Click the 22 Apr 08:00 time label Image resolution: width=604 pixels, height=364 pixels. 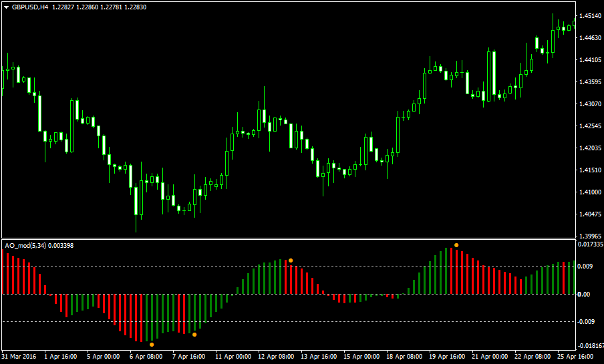[533, 357]
